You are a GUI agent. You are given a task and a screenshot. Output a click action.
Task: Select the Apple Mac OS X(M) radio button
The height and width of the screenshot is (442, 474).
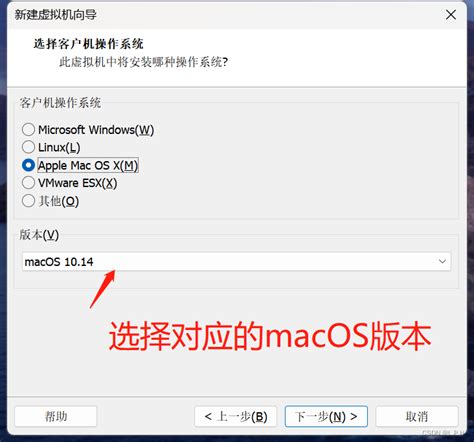(x=28, y=165)
